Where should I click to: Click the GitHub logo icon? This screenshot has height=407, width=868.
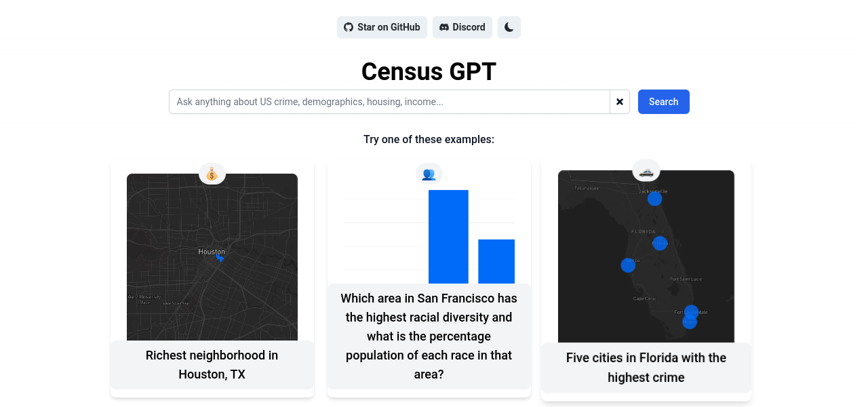[349, 27]
